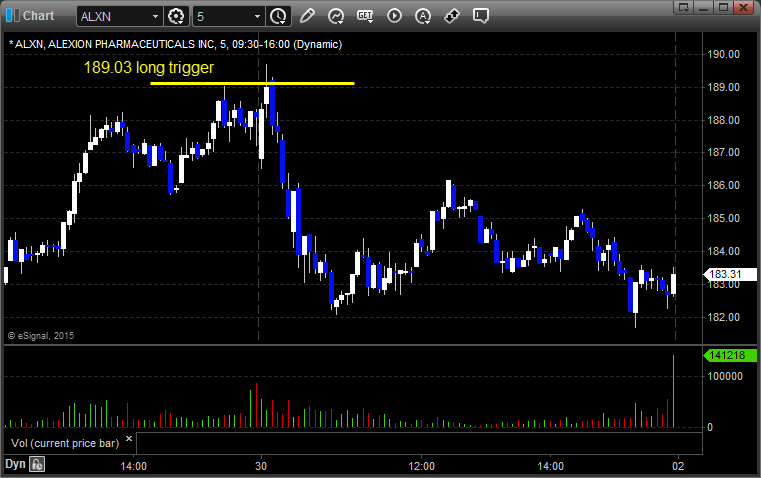761x478 pixels.
Task: Click the 183.31 current price marker
Action: (730, 275)
